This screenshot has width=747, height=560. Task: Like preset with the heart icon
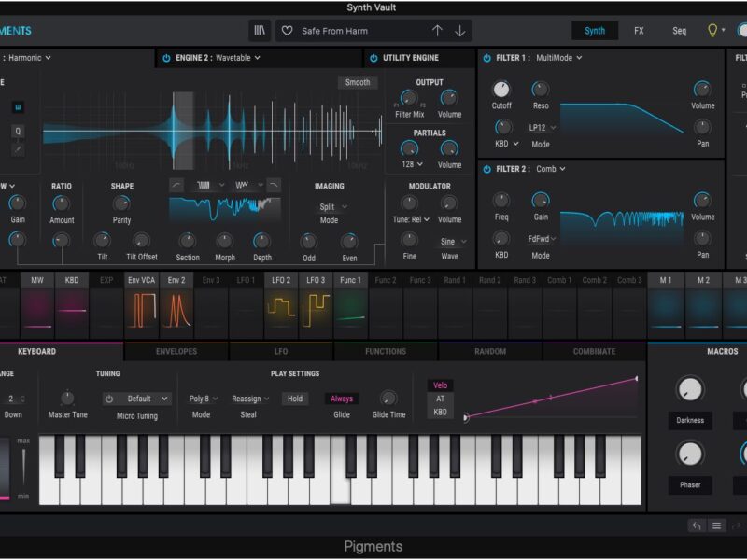(288, 31)
